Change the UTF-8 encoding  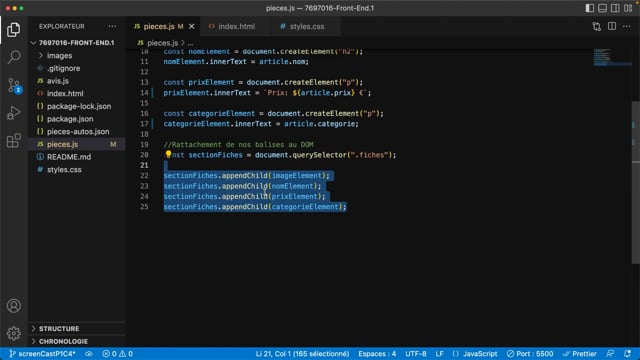tap(416, 353)
